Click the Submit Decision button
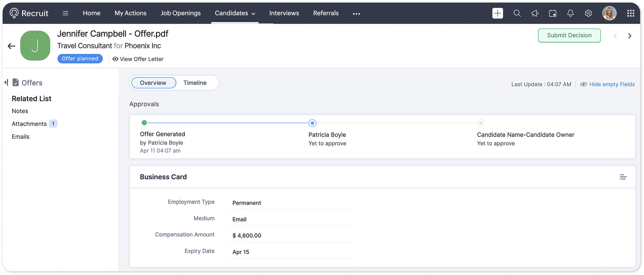Viewport: 644px width, 275px height. (569, 36)
